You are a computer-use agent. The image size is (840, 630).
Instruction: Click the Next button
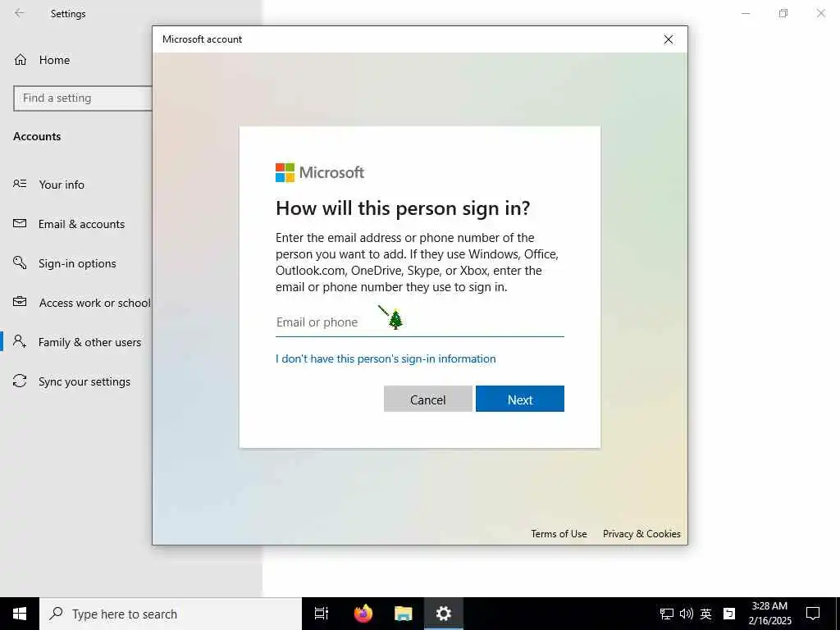(x=519, y=399)
